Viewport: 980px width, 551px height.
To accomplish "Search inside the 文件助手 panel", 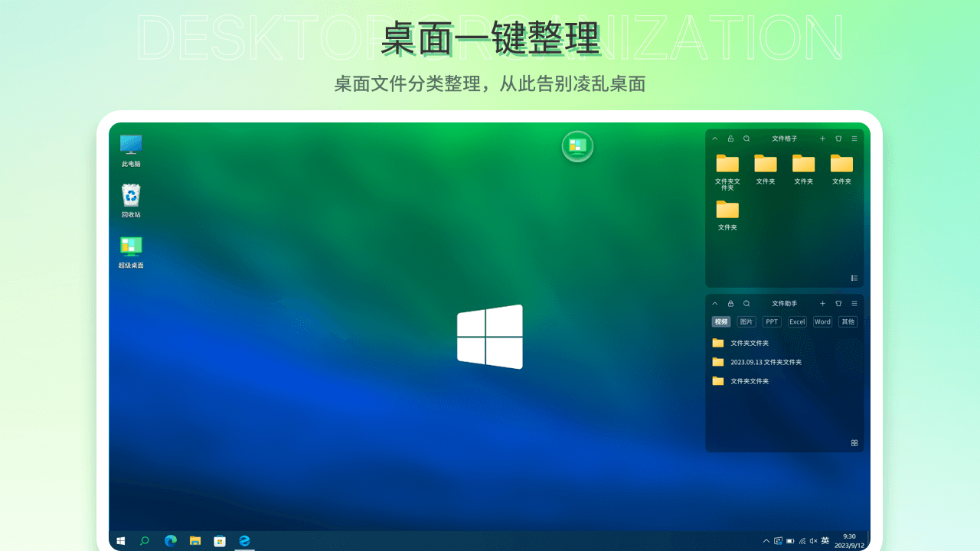I will (x=746, y=303).
